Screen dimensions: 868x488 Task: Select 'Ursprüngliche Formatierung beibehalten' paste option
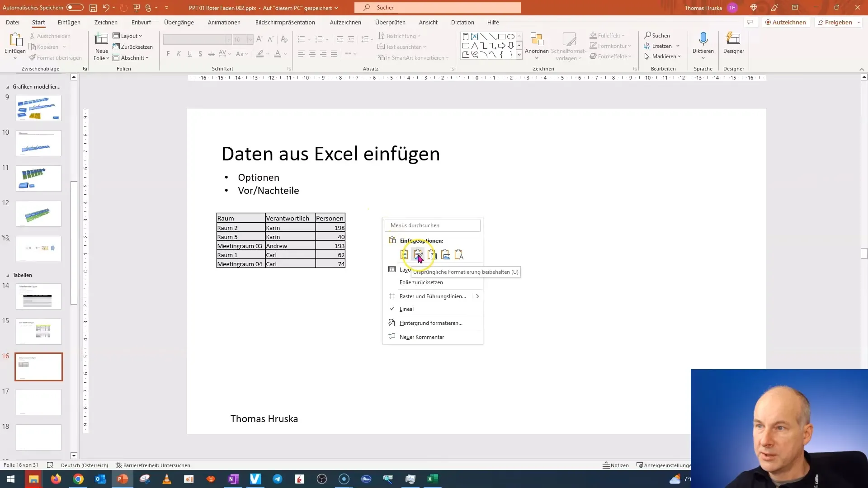pos(418,254)
